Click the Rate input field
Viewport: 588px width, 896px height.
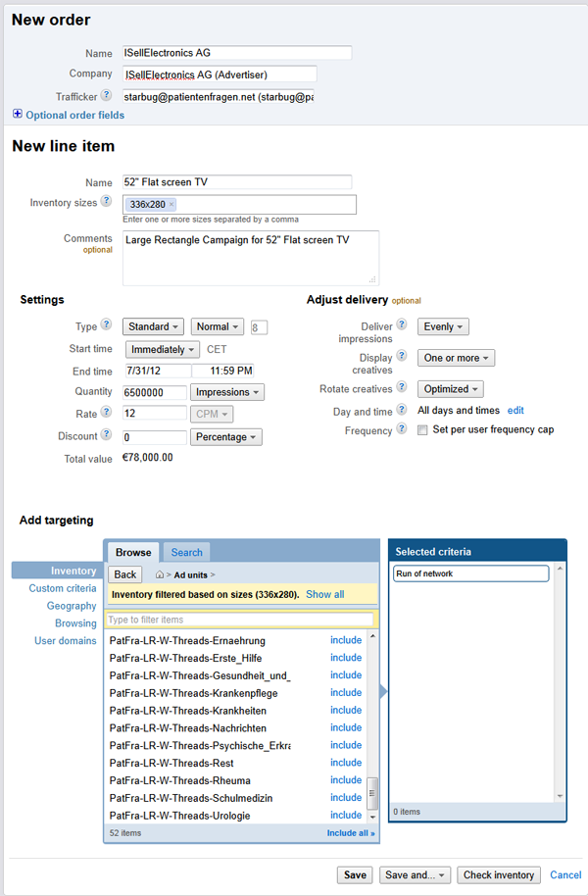[x=154, y=413]
